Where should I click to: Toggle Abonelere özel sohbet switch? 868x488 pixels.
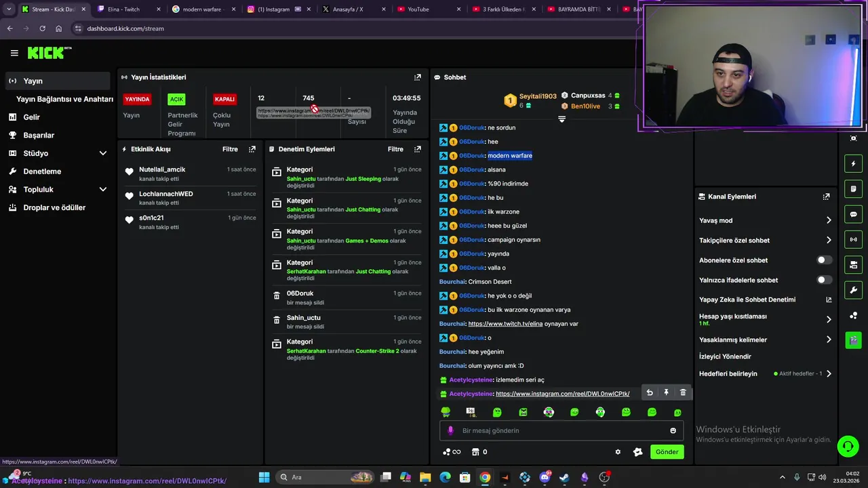[x=824, y=260]
